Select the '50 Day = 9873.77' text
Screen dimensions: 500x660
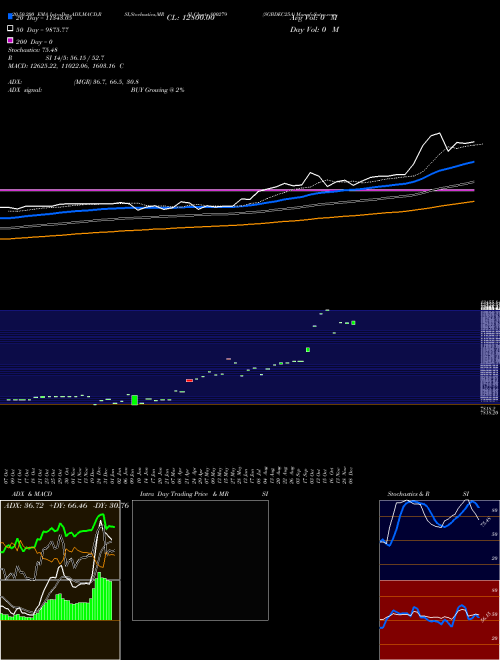click(42, 30)
